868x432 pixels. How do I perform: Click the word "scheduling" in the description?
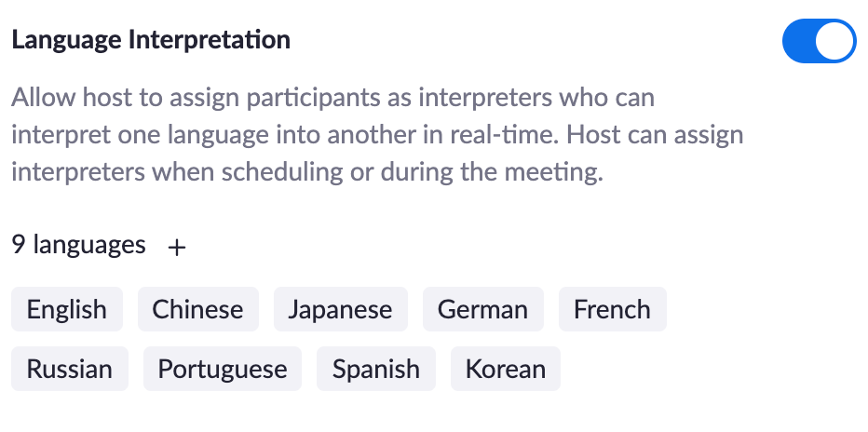[x=282, y=172]
